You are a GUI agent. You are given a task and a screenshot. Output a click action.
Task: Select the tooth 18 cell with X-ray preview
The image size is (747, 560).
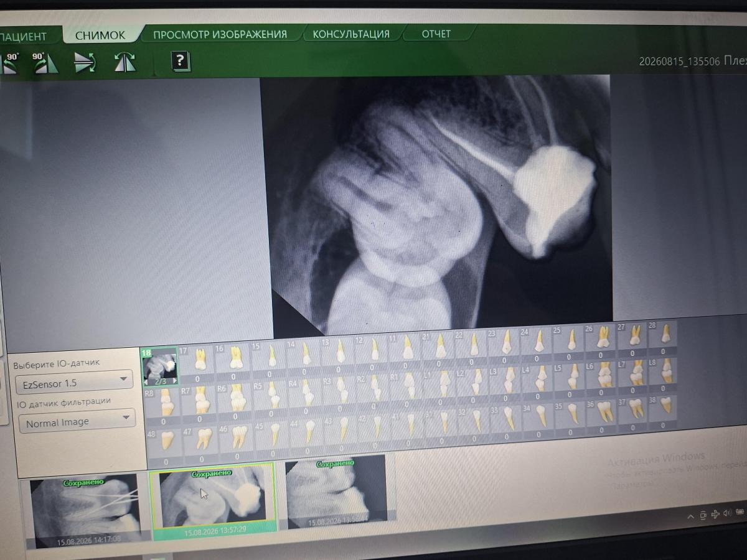(x=160, y=367)
